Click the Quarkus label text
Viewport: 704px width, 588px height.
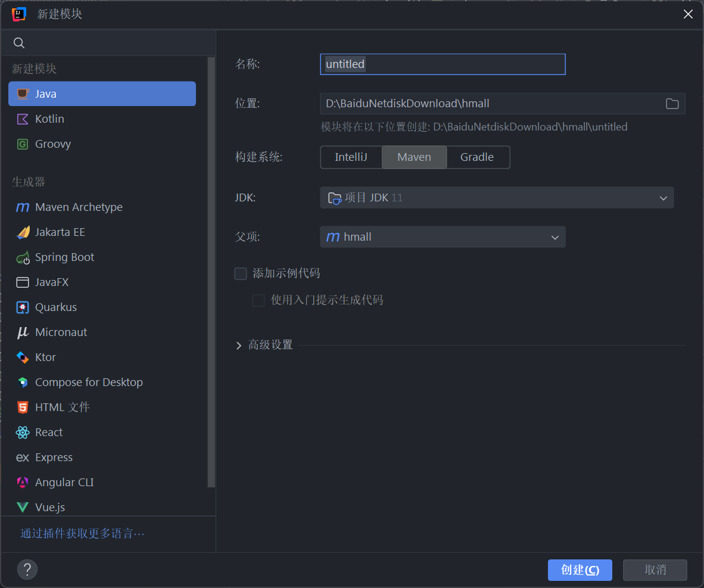click(x=56, y=307)
